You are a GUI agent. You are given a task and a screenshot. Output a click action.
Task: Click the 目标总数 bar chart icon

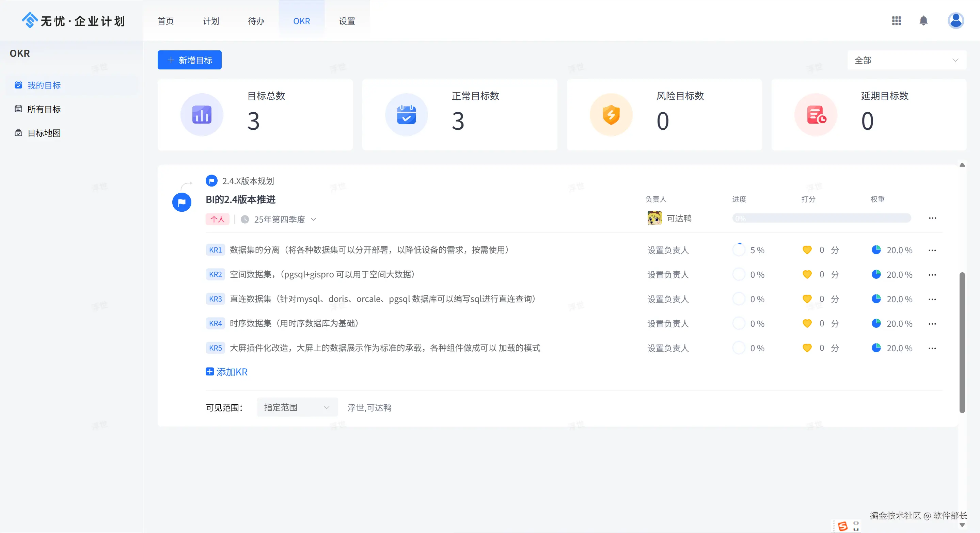coord(202,114)
